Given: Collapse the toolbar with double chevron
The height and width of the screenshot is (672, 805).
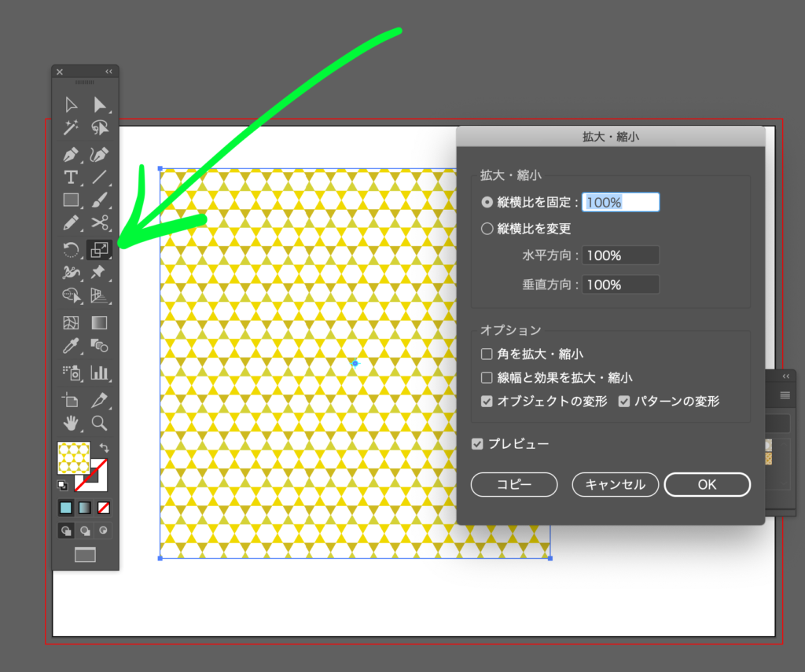Looking at the screenshot, I should (108, 72).
